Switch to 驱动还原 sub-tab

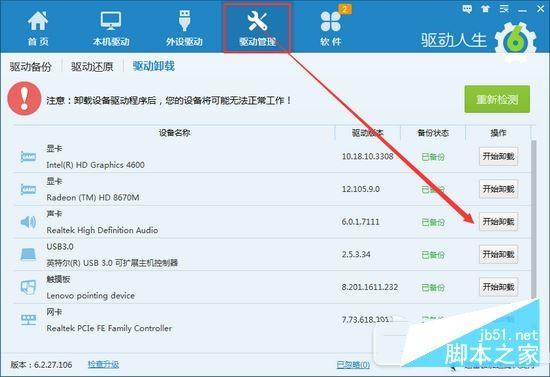pyautogui.click(x=92, y=66)
